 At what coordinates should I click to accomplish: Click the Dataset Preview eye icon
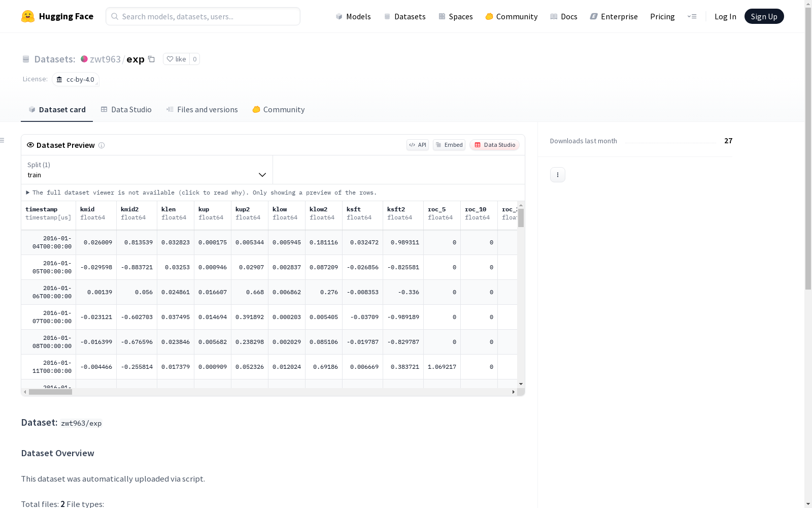tap(30, 145)
